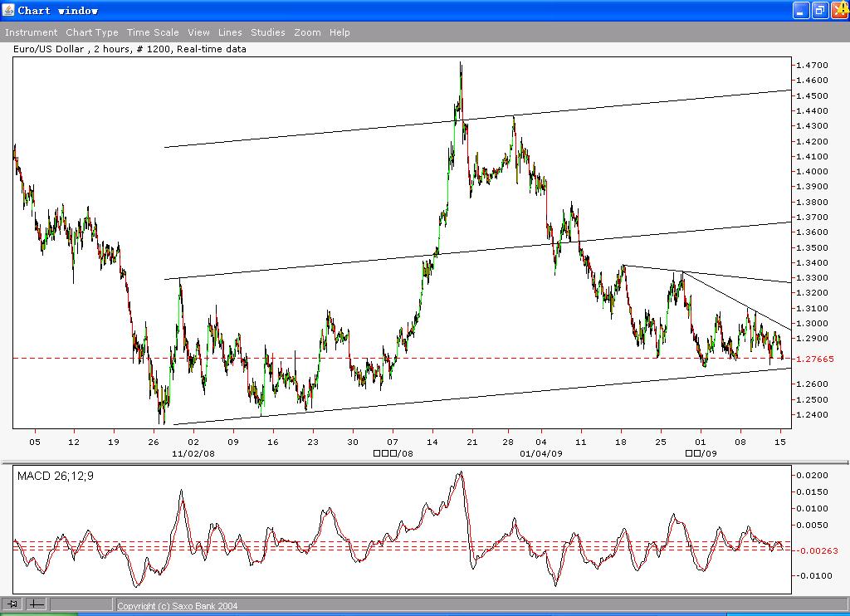Click the 01/04/09 date axis label

tap(541, 453)
